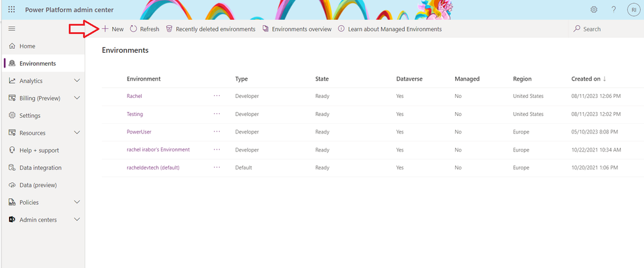
Task: Click the Environments sidebar icon
Action: coord(12,64)
